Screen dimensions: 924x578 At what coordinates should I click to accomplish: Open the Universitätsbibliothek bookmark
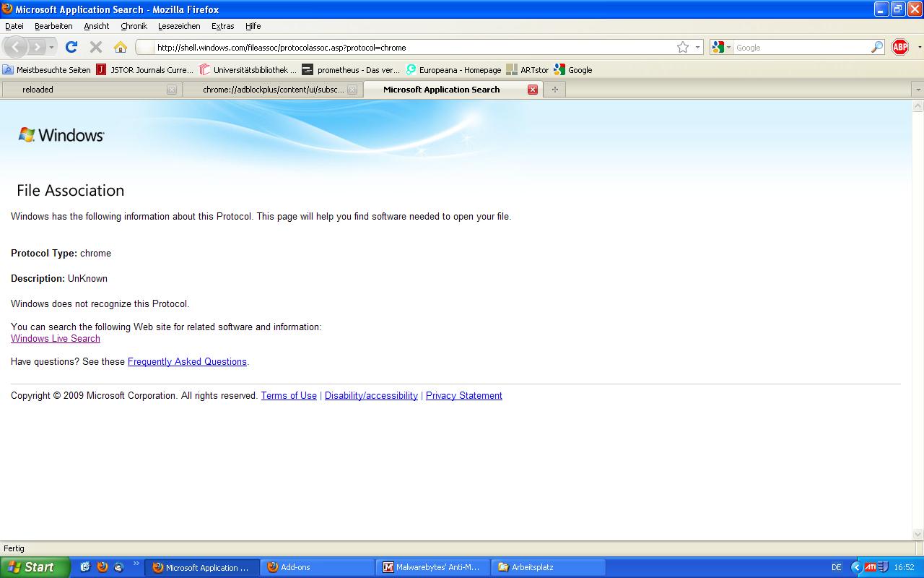click(x=248, y=70)
